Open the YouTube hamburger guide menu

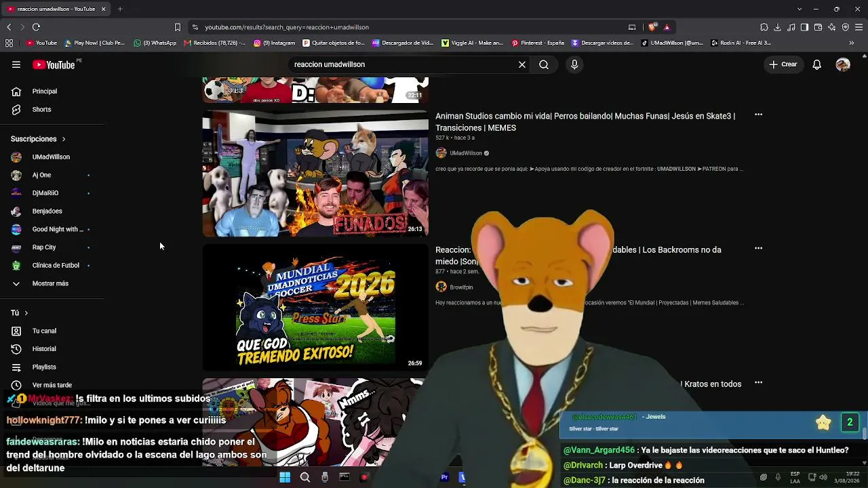tap(16, 64)
